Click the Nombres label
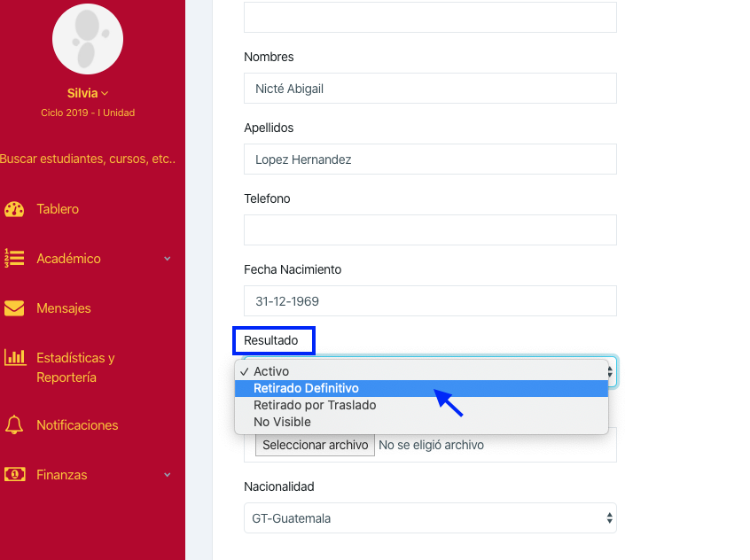 tap(269, 57)
